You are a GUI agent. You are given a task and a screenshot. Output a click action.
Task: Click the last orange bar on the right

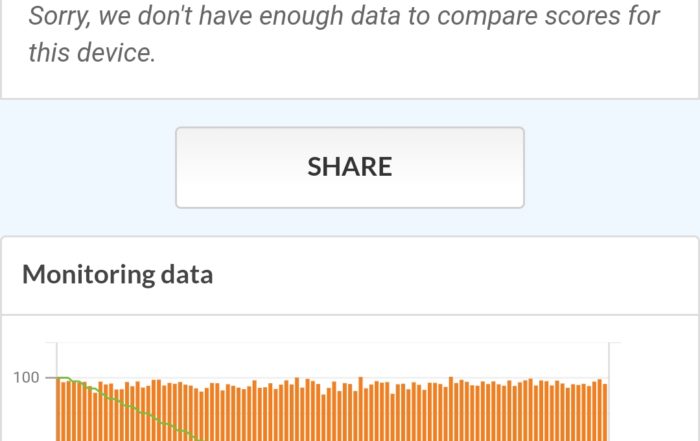click(605, 412)
